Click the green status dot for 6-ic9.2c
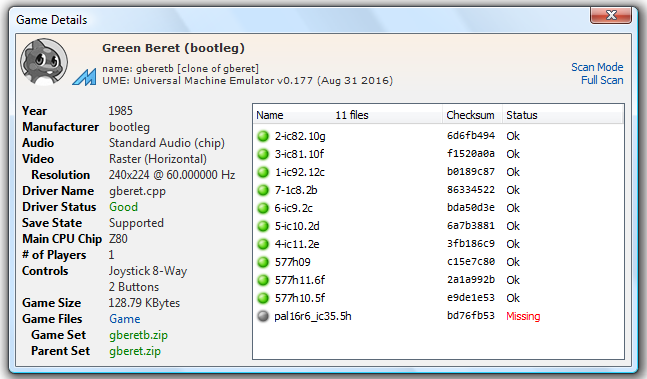 tap(263, 208)
